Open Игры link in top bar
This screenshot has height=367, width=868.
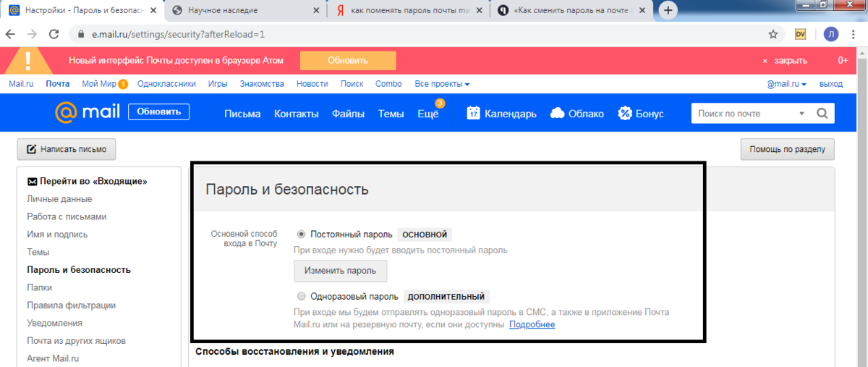tap(218, 84)
